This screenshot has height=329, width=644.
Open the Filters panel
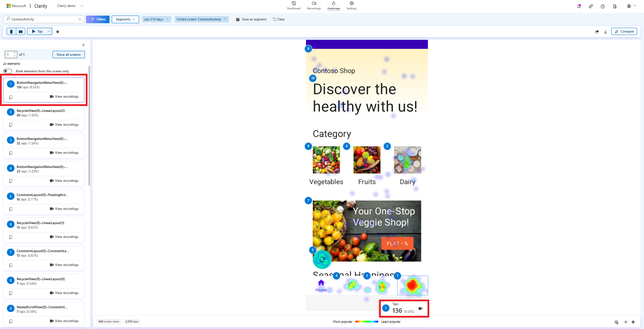pyautogui.click(x=98, y=19)
